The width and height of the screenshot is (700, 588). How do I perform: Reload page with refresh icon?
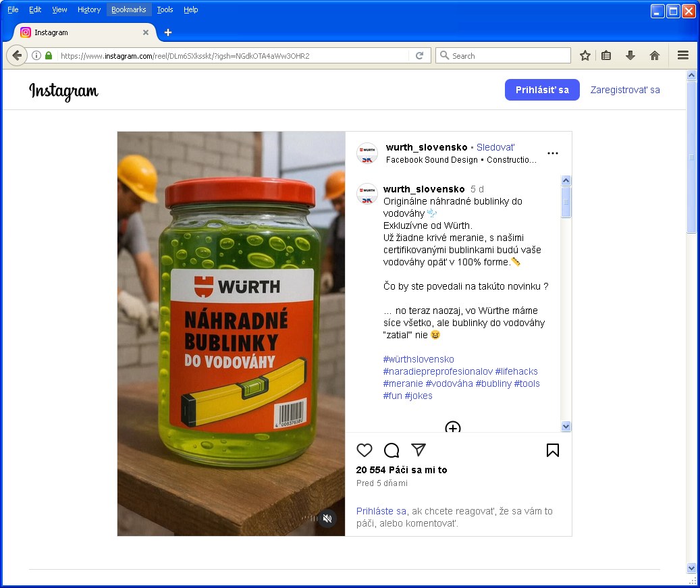pos(419,56)
